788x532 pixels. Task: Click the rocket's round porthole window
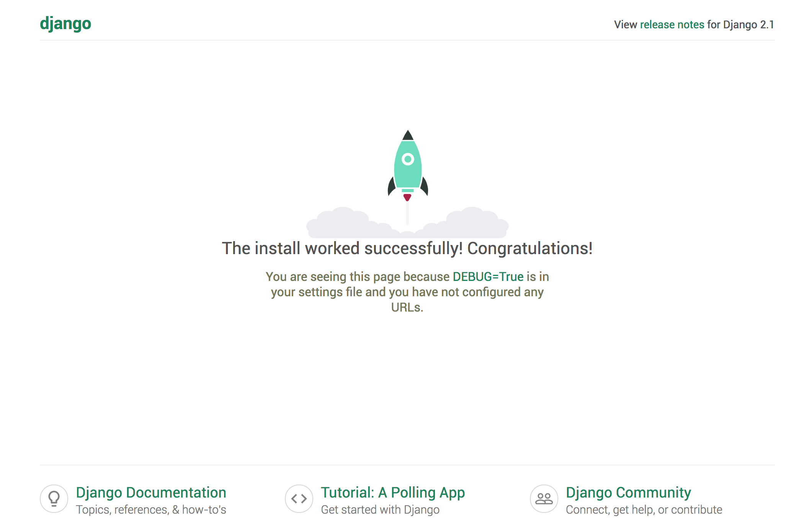[x=408, y=159]
